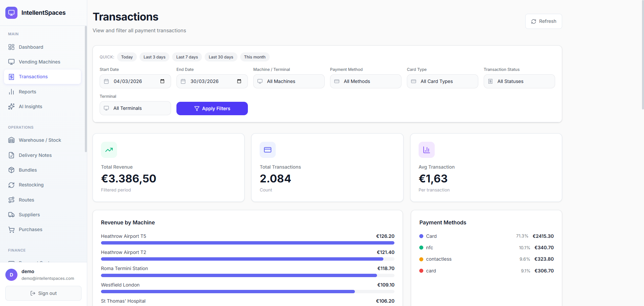Click the End Date input field
Image resolution: width=644 pixels, height=306 pixels.
(212, 81)
